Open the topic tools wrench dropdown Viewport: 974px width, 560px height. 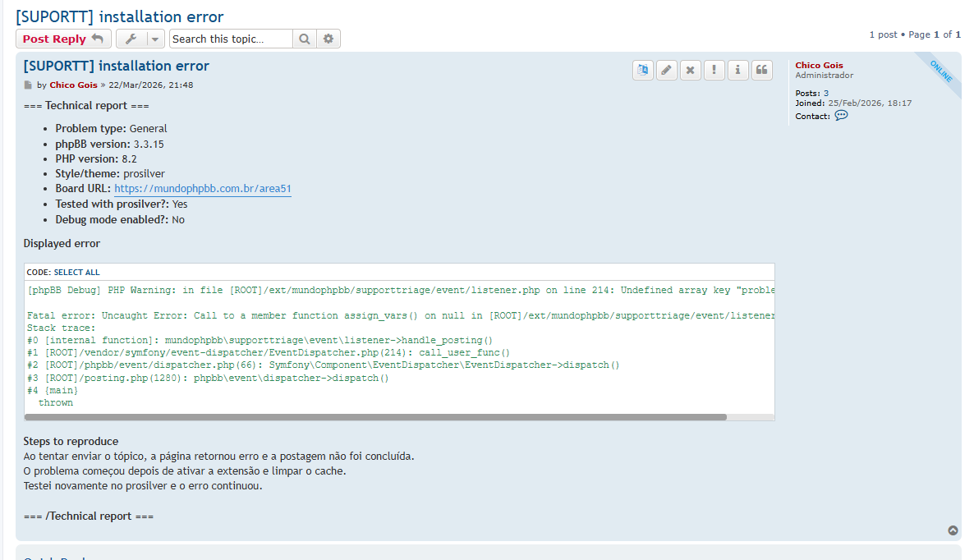pyautogui.click(x=140, y=39)
